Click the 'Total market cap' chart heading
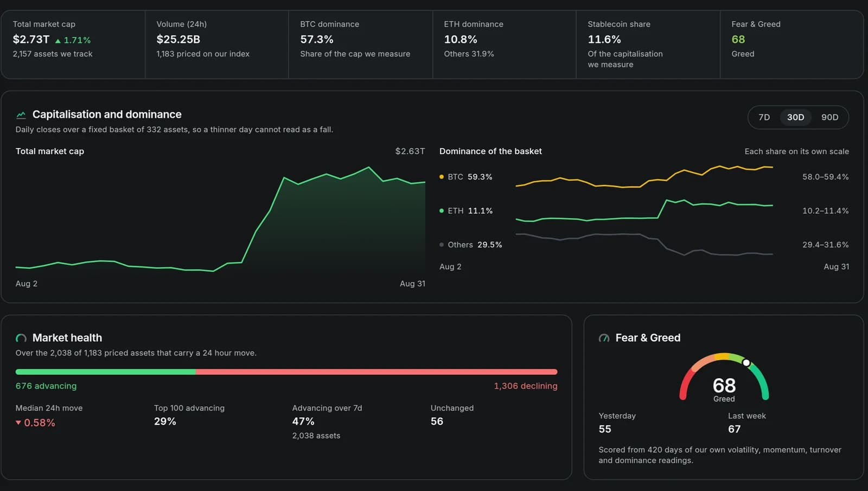Image resolution: width=868 pixels, height=491 pixels. tap(50, 151)
